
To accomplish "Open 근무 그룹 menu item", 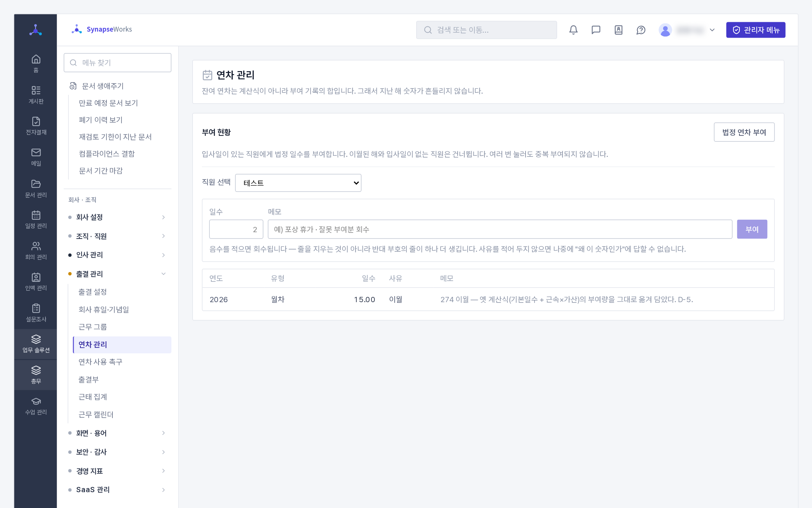I will 122,327.
